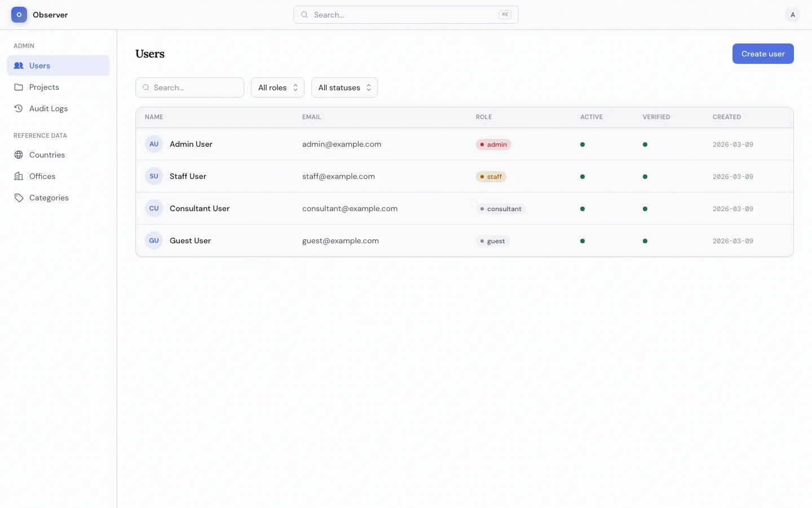Navigate to Countries reference data
The height and width of the screenshot is (508, 812).
click(x=58, y=155)
